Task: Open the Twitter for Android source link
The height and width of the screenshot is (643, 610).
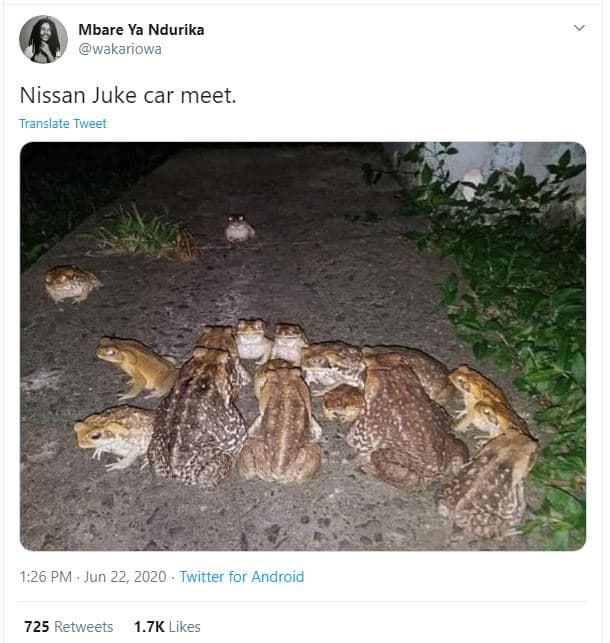Action: click(x=241, y=577)
